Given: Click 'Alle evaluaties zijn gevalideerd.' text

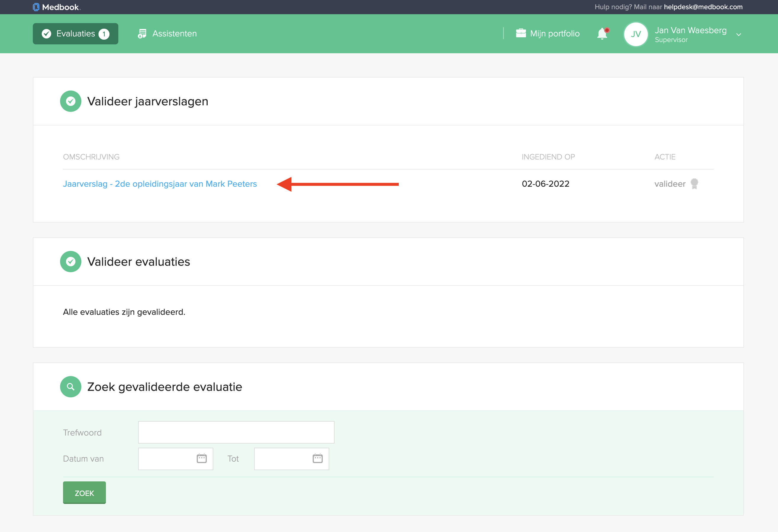Looking at the screenshot, I should pos(124,312).
